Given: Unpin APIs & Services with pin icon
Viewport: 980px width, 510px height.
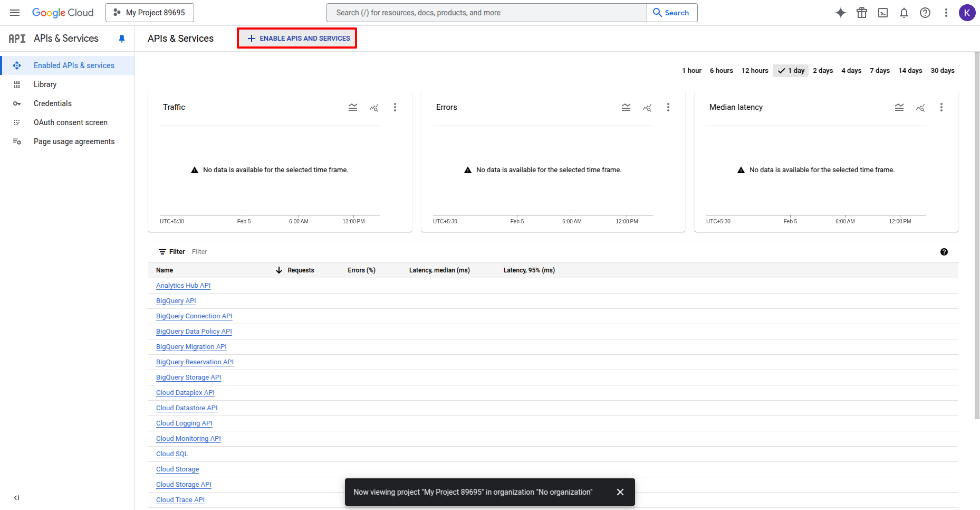Looking at the screenshot, I should click(x=122, y=39).
